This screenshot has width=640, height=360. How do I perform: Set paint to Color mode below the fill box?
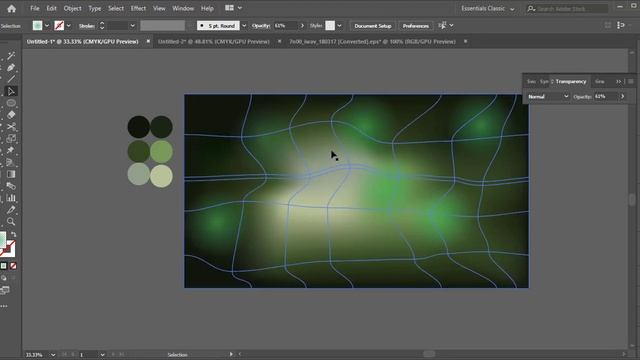coord(4,266)
